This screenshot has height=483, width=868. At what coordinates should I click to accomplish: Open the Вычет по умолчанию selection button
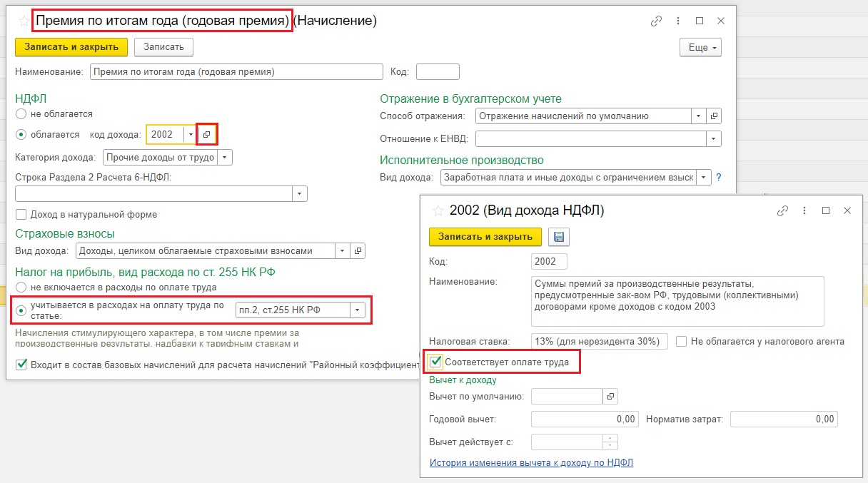[x=610, y=396]
